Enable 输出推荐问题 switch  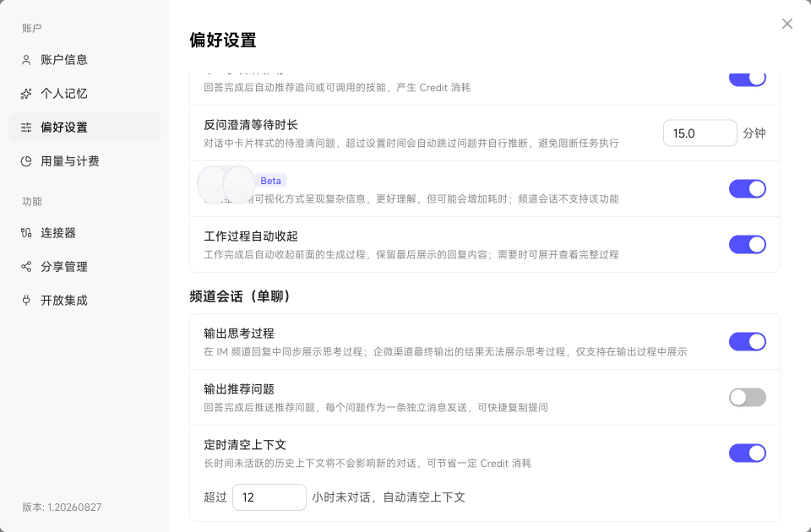[x=748, y=398]
